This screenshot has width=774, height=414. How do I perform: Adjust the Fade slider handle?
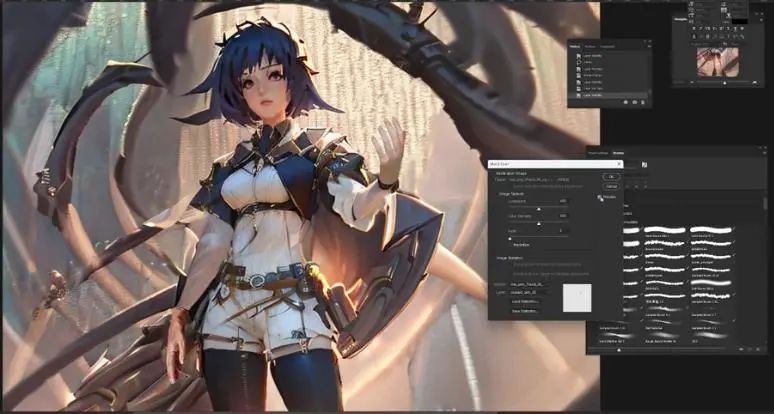510,238
